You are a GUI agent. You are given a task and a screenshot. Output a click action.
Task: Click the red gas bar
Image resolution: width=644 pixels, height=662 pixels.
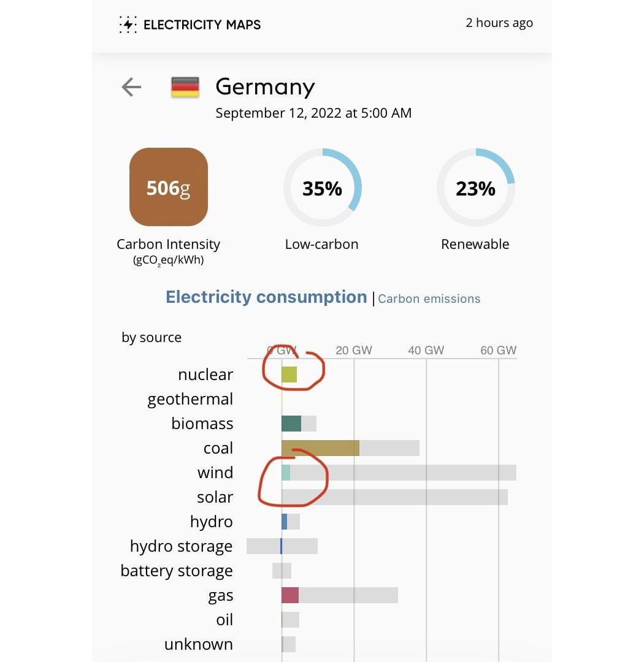pyautogui.click(x=290, y=595)
